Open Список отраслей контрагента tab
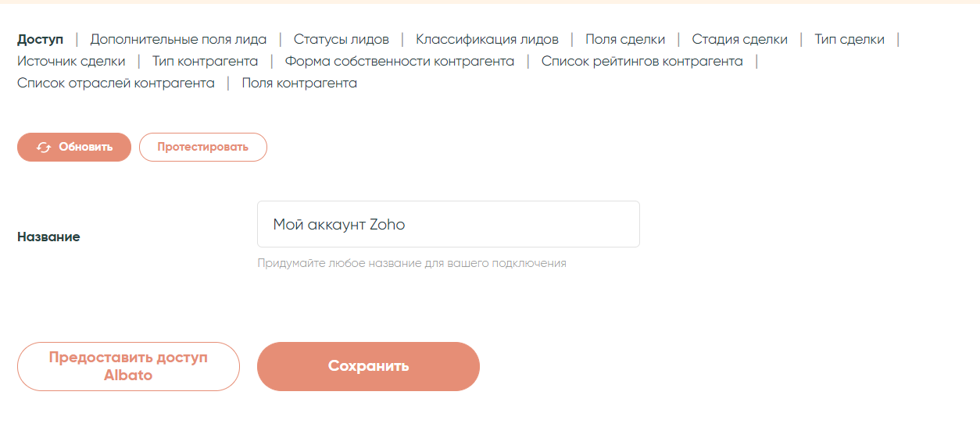Image resolution: width=980 pixels, height=445 pixels. 116,83
